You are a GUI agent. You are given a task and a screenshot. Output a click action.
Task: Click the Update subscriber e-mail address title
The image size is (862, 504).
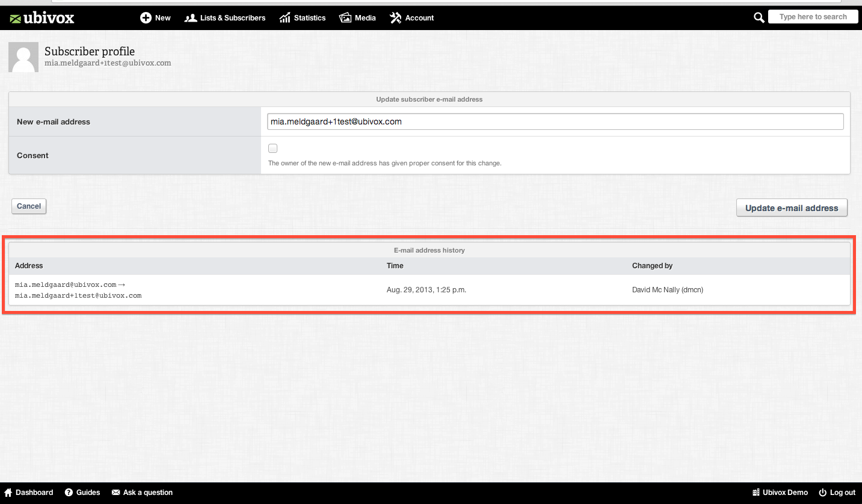pos(429,99)
